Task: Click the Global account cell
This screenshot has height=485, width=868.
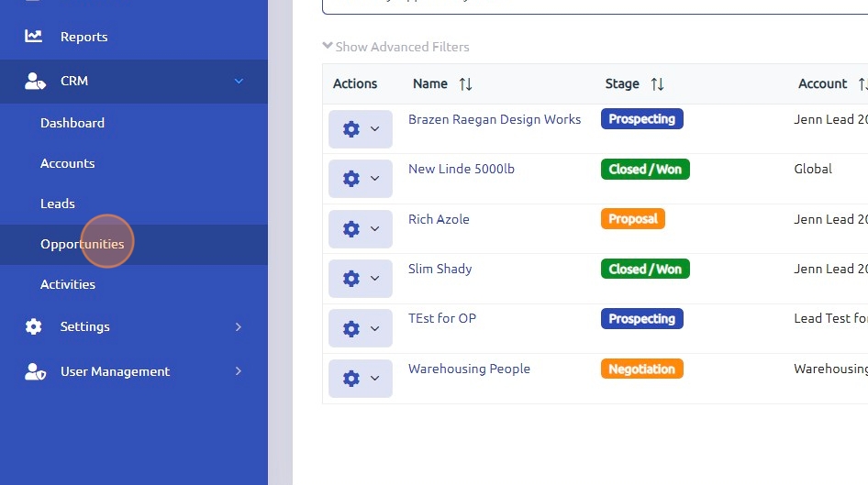Action: (813, 169)
